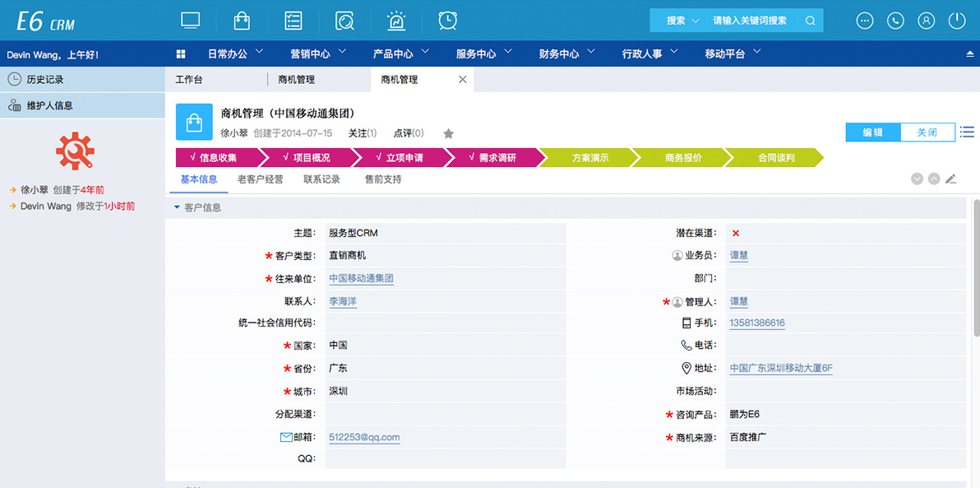This screenshot has width=980, height=488.
Task: Click the phone call icon at top right
Action: pyautogui.click(x=895, y=20)
